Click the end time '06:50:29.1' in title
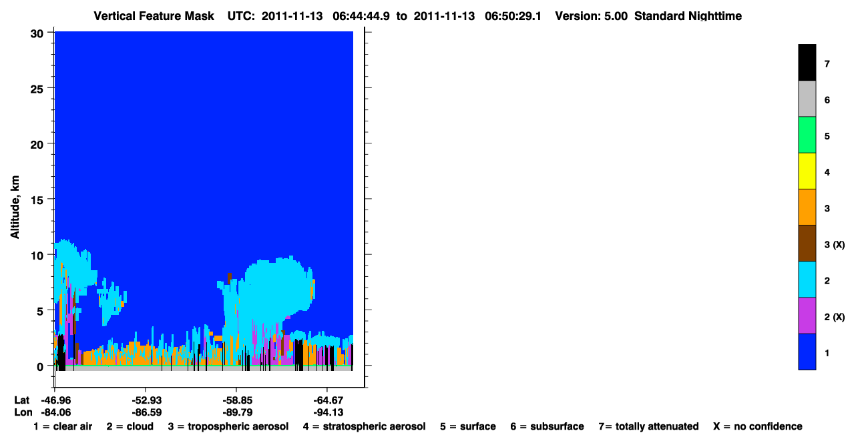Screen dimensions: 868x445 [513, 15]
